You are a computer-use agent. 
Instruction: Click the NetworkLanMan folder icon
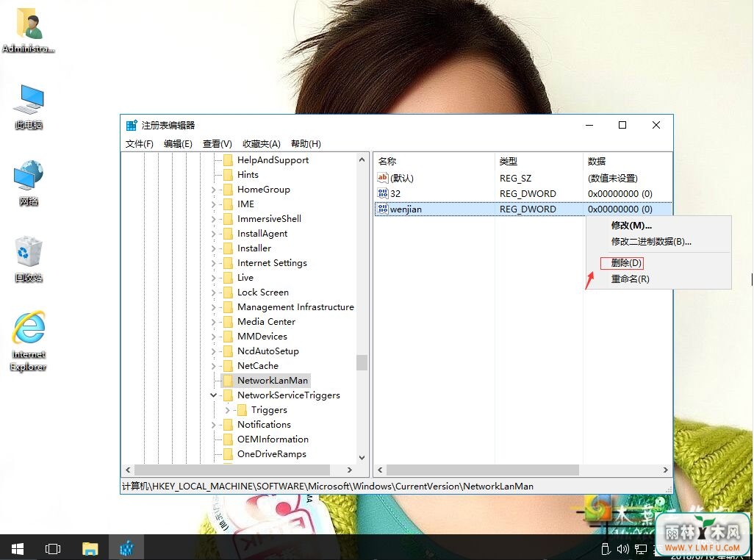click(x=229, y=380)
